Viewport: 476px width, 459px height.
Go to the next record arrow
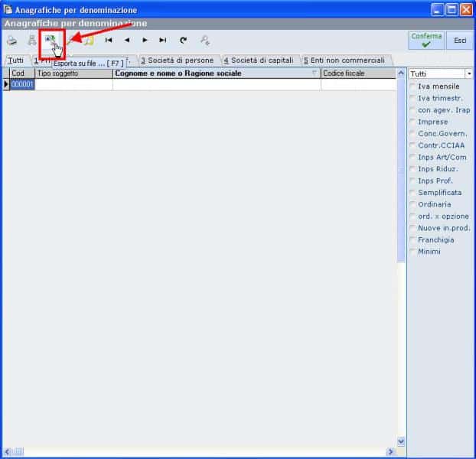click(x=145, y=41)
